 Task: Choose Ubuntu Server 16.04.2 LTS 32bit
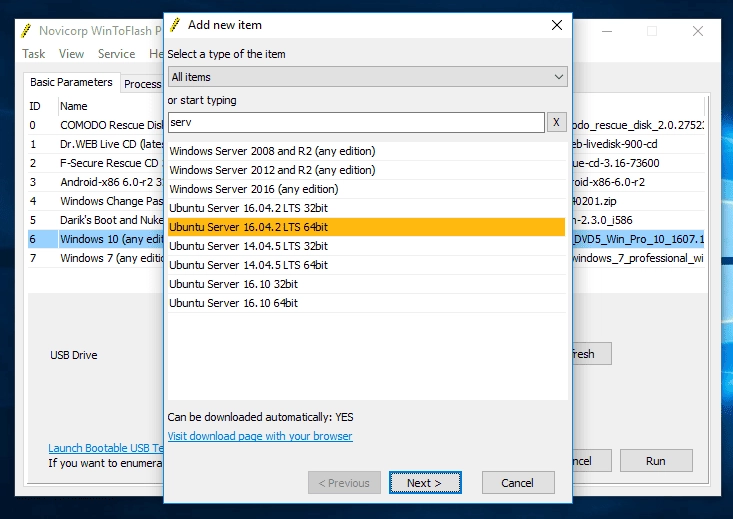pos(366,208)
